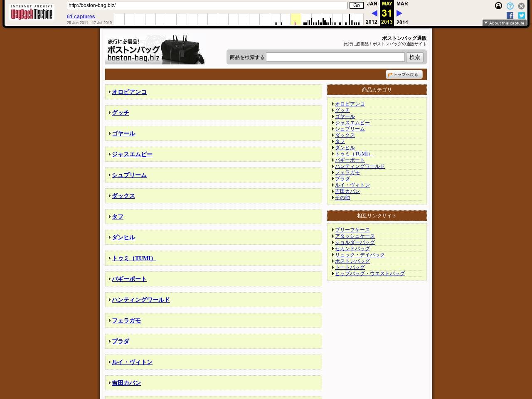
Task: Open the 61 captures link
Action: click(81, 17)
